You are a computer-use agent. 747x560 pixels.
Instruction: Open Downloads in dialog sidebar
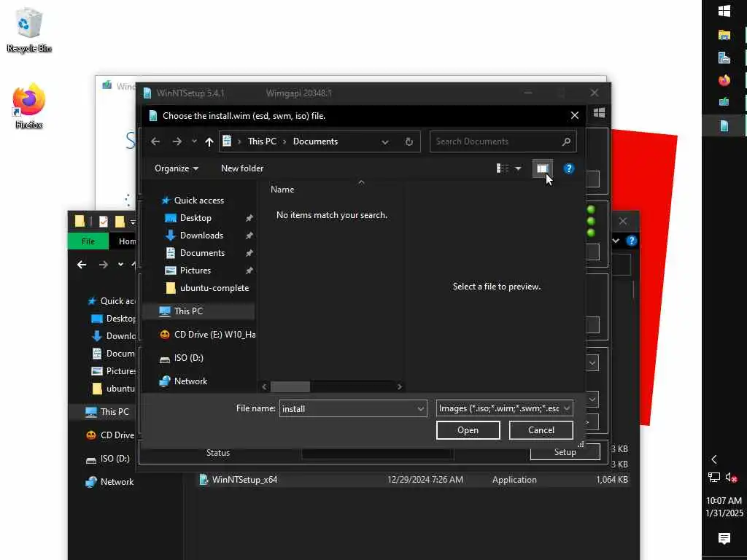click(x=201, y=236)
